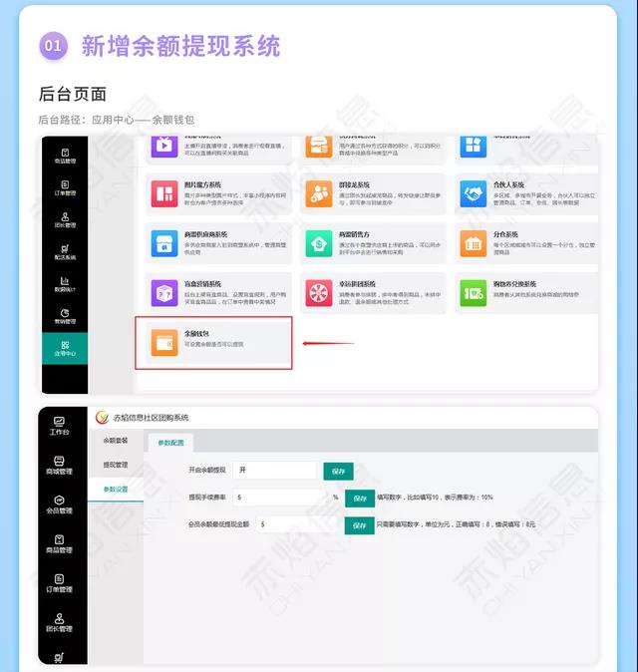Click the 幸运拼团系统 wheel icon
Image resolution: width=638 pixels, height=672 pixels.
(319, 292)
